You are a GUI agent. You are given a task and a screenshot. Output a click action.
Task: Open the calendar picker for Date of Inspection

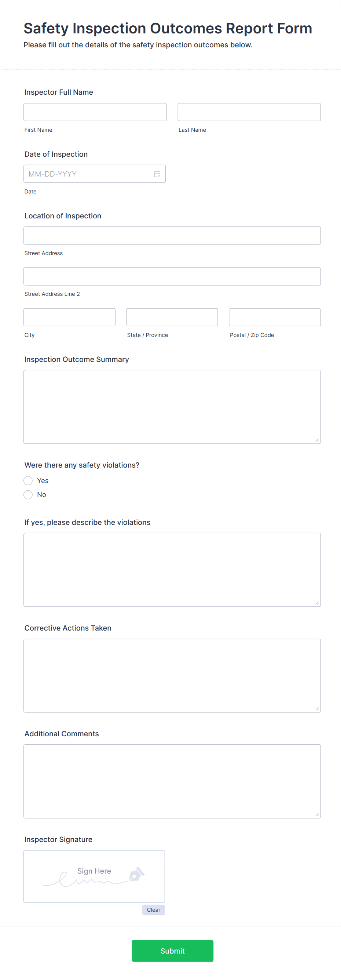click(157, 174)
